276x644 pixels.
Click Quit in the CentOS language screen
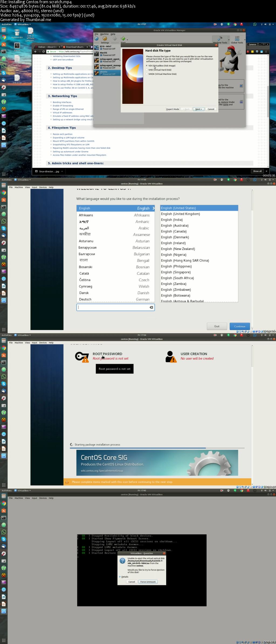click(x=217, y=326)
